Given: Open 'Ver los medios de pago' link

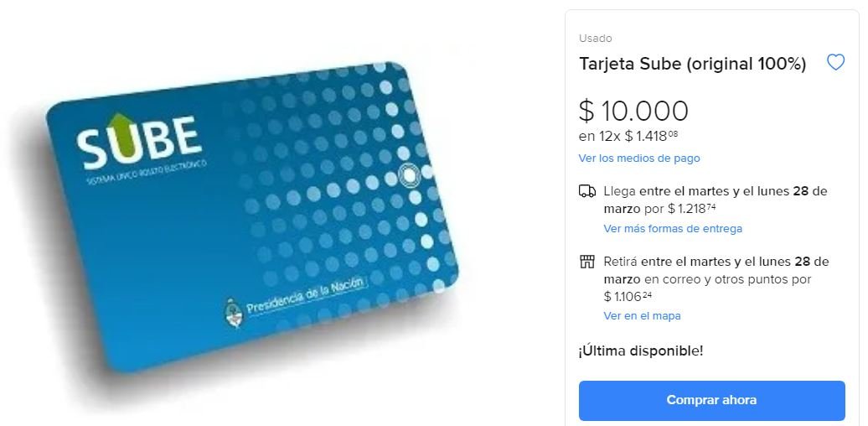Looking at the screenshot, I should point(639,158).
